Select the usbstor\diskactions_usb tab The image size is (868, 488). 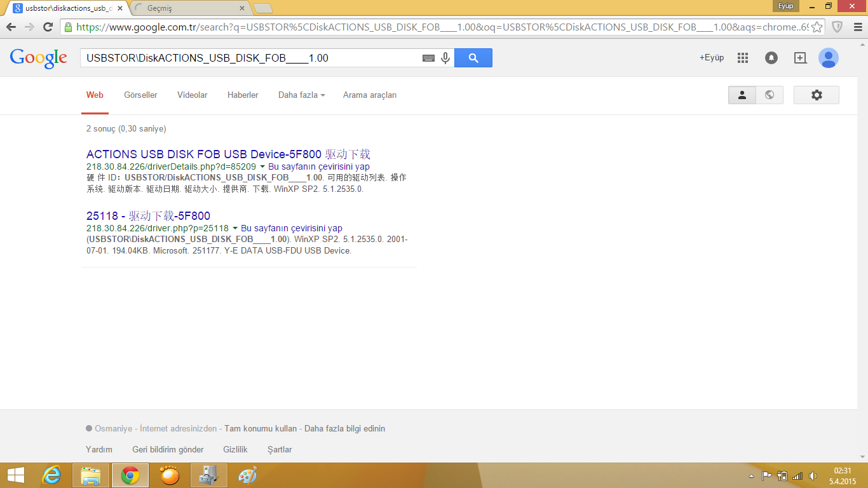point(67,8)
